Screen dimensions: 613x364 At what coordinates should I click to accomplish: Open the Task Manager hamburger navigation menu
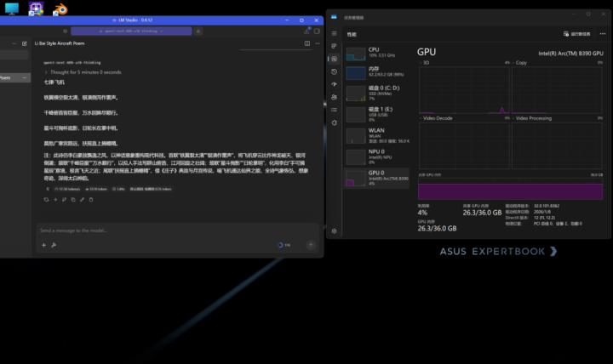point(334,34)
